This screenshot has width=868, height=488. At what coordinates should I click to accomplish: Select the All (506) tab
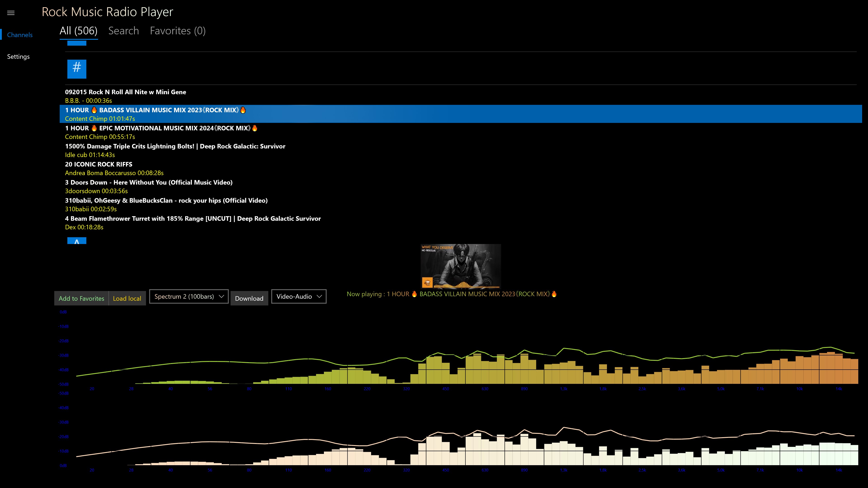pos(78,31)
